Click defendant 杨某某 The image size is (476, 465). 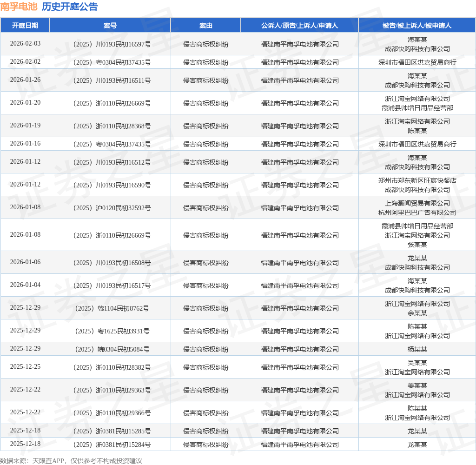click(x=417, y=349)
